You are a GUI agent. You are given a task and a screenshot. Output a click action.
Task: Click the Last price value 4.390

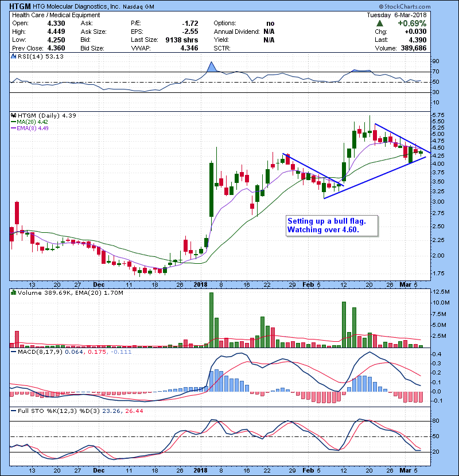click(417, 40)
